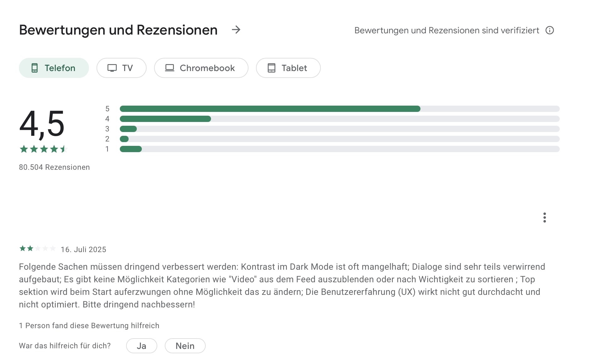Click the two-star rating of the review
The height and width of the screenshot is (364, 595).
38,249
